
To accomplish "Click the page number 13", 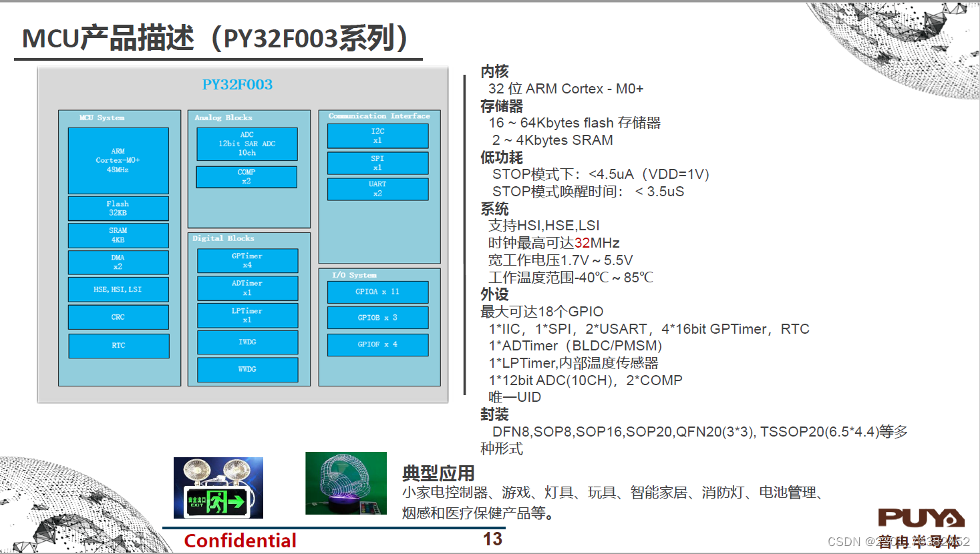I will click(493, 539).
